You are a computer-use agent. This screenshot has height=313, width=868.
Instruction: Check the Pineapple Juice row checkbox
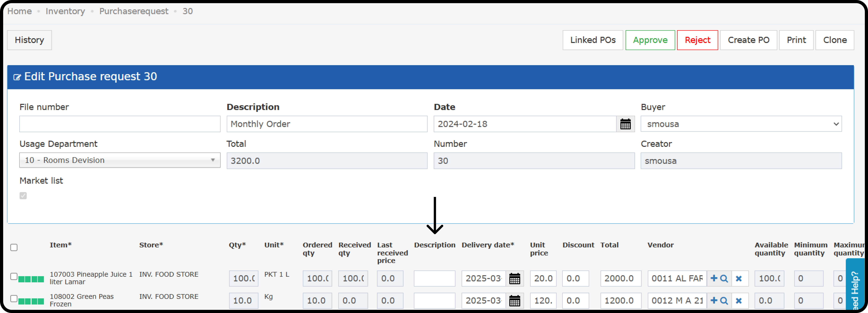tap(14, 276)
